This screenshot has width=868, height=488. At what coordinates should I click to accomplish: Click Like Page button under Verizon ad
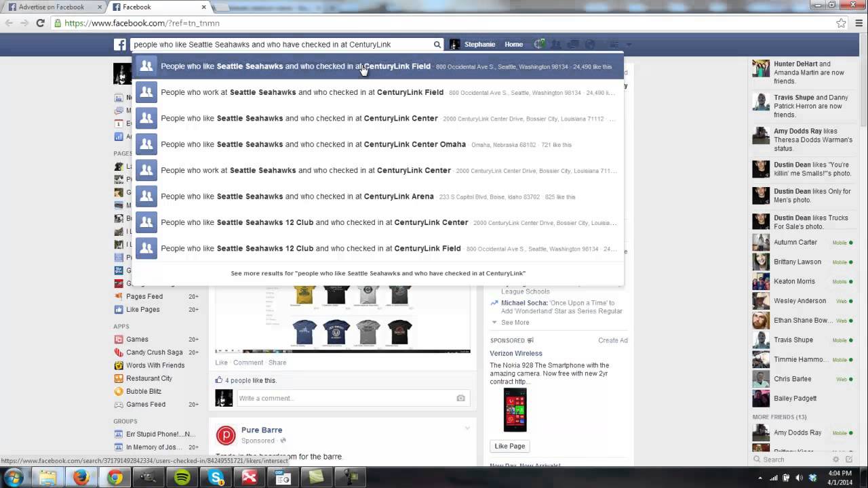pos(509,446)
